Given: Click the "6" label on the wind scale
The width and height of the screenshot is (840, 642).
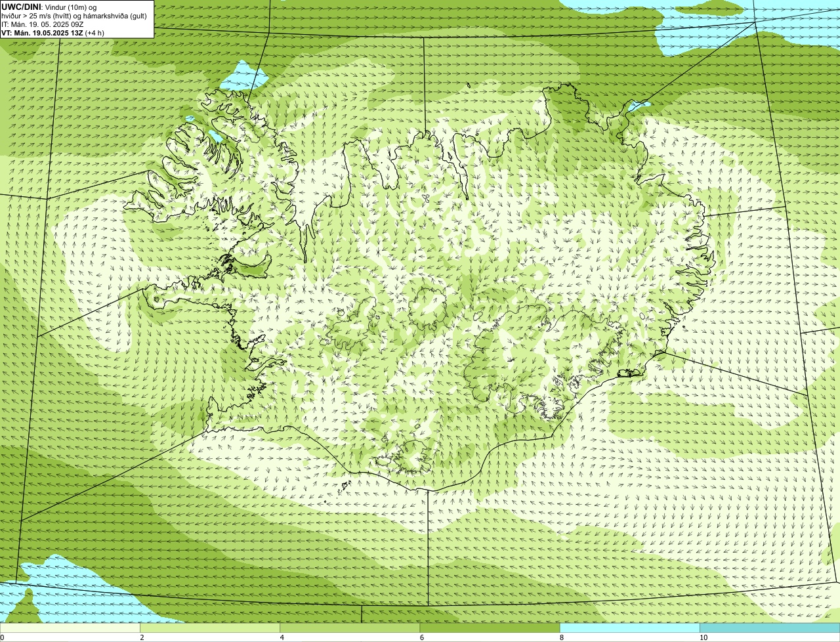Looking at the screenshot, I should [421, 637].
